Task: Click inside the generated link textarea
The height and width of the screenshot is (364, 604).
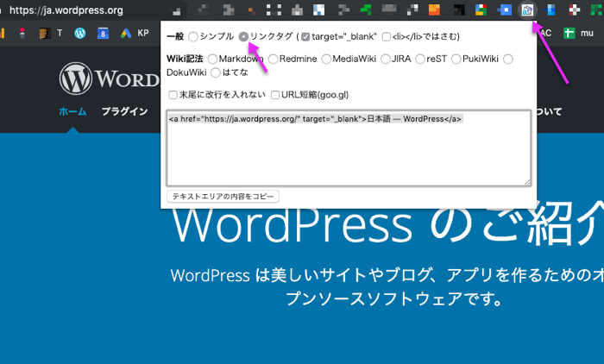Action: coord(349,148)
